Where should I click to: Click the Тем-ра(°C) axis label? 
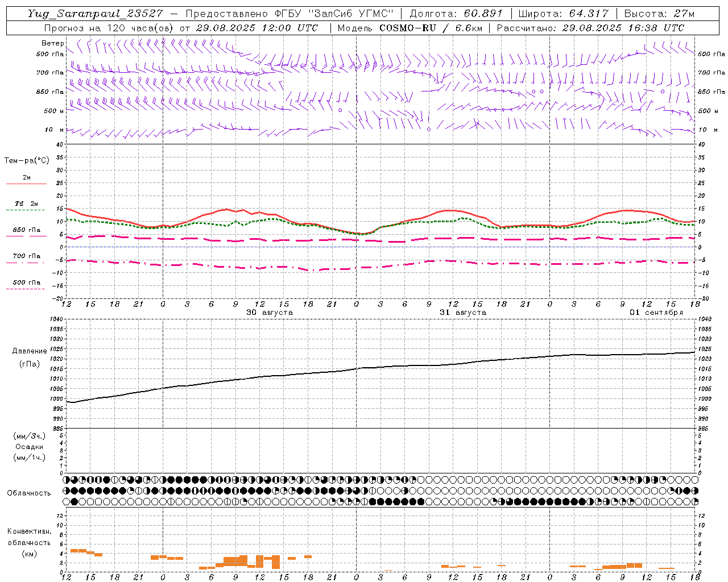[27, 161]
